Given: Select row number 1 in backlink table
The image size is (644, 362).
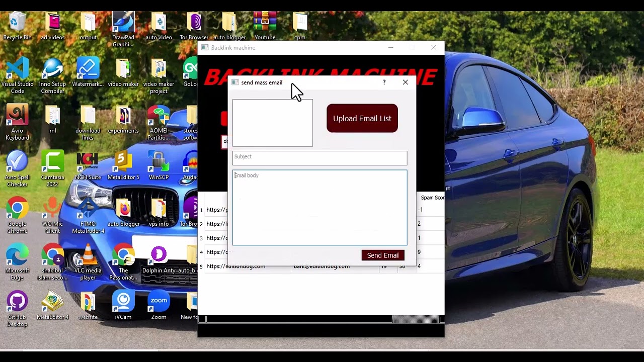Looking at the screenshot, I should pyautogui.click(x=201, y=210).
